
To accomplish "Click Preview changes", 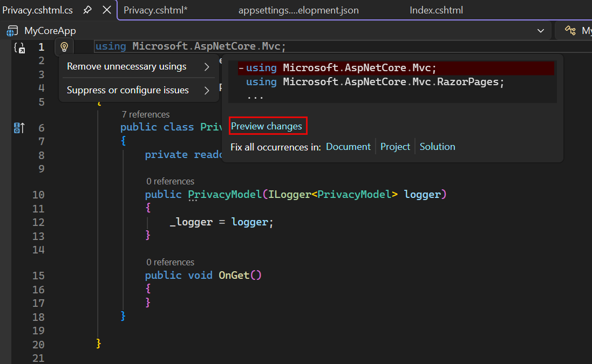I will [268, 126].
